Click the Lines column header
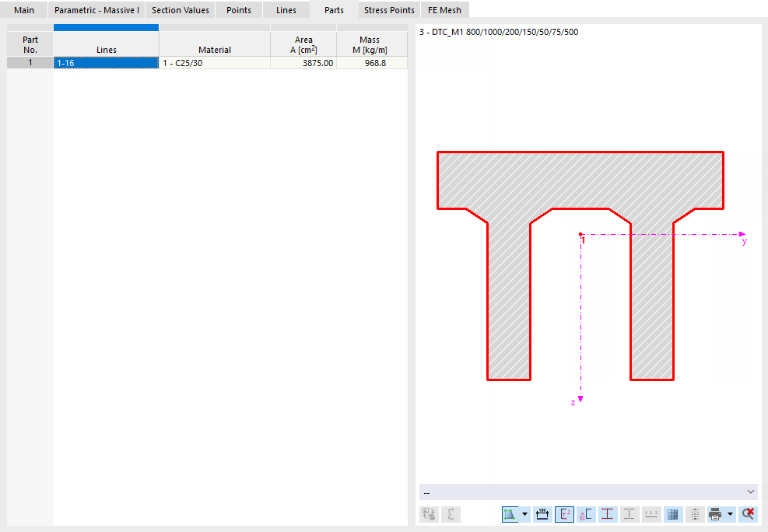Image resolution: width=768 pixels, height=532 pixels. [107, 44]
